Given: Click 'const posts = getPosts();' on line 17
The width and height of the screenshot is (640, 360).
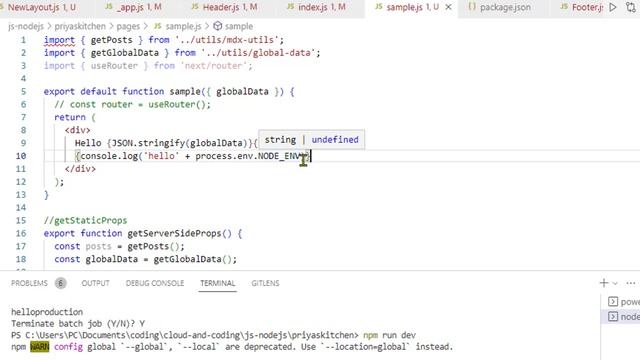Looking at the screenshot, I should pos(119,247).
